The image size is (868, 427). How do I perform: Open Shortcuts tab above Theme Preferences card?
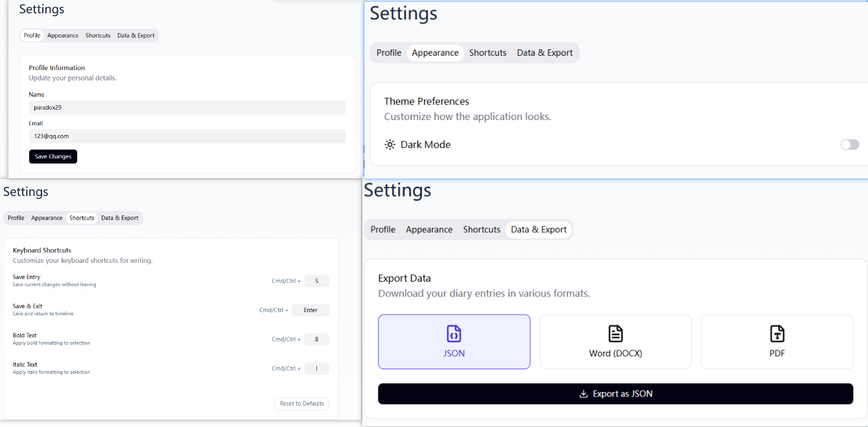487,53
